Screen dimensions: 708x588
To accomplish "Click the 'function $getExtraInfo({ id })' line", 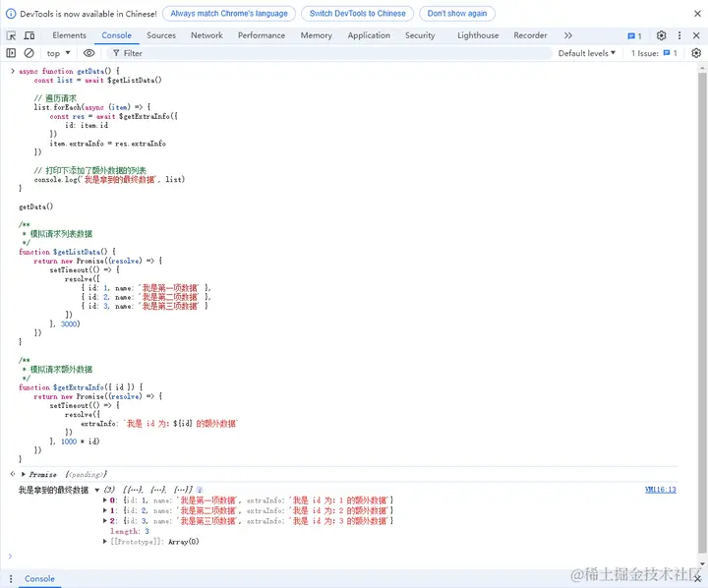I will (81, 387).
